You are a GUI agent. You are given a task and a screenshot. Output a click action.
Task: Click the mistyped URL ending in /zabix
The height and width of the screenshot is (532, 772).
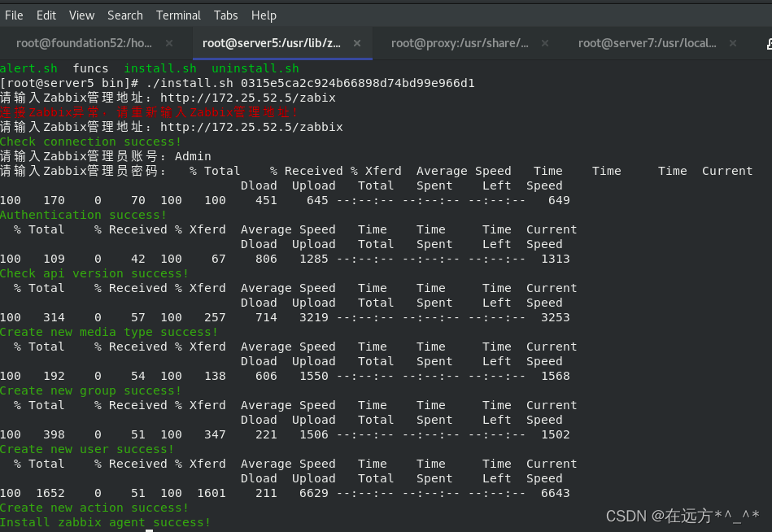click(247, 98)
